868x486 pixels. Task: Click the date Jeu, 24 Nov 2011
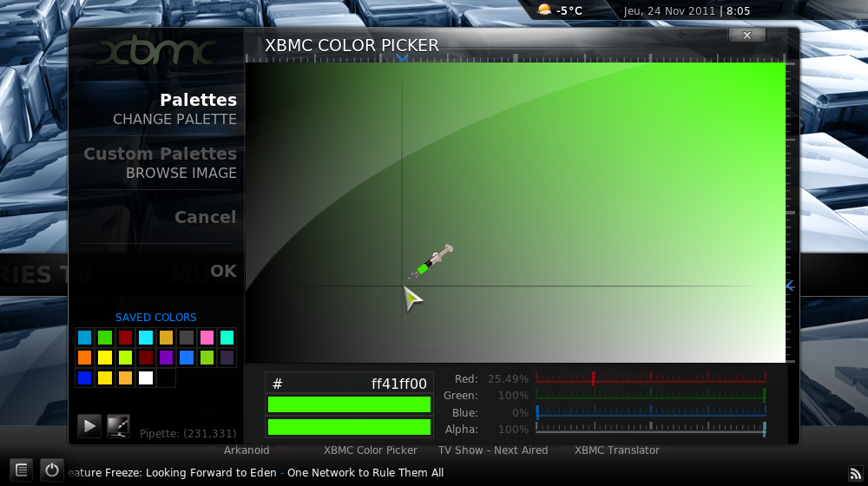pos(669,11)
